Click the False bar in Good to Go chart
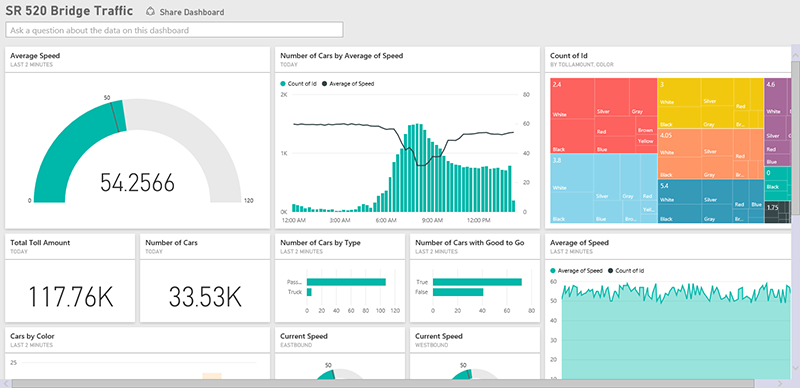The image size is (800, 388). pyautogui.click(x=458, y=292)
